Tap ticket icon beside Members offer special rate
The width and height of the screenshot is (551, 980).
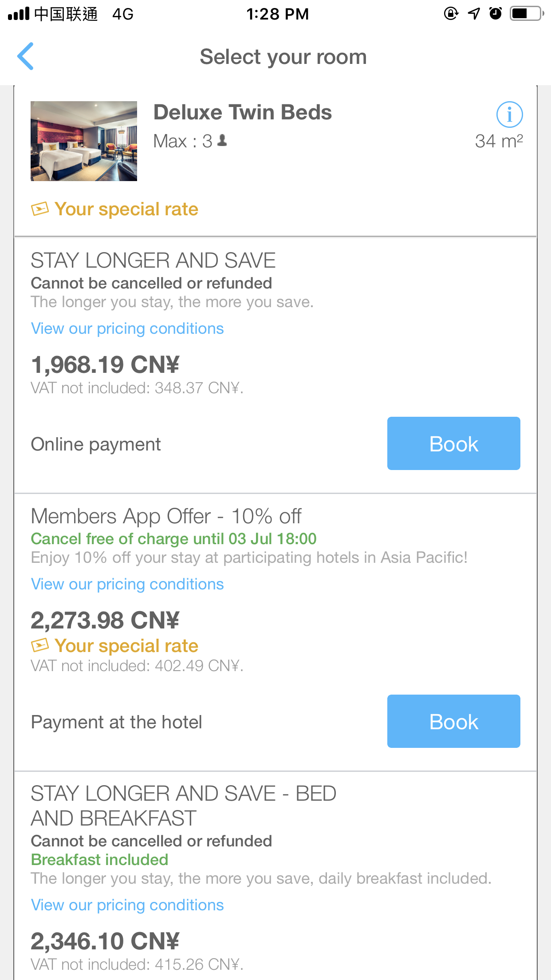40,646
